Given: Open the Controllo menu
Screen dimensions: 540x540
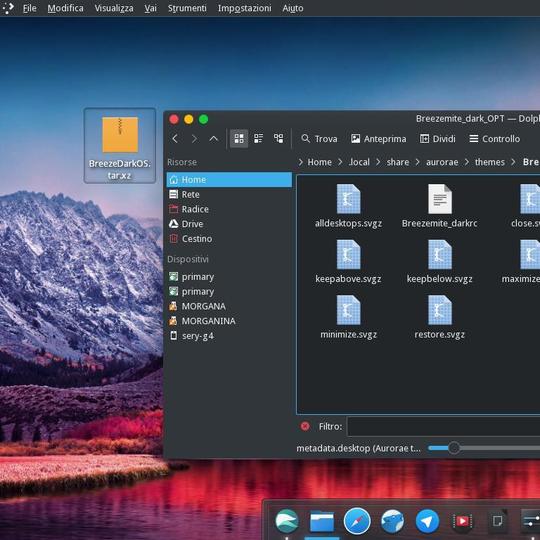Looking at the screenshot, I should (495, 139).
